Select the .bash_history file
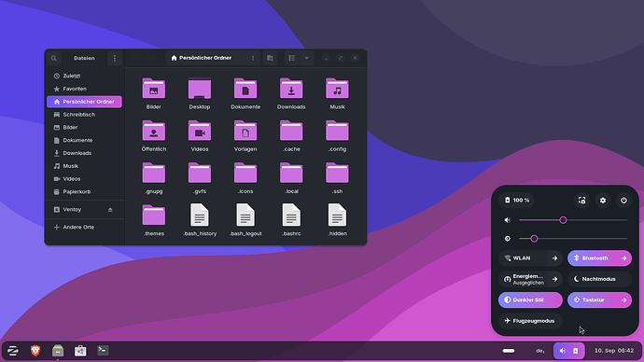644x362 pixels. pyautogui.click(x=200, y=216)
